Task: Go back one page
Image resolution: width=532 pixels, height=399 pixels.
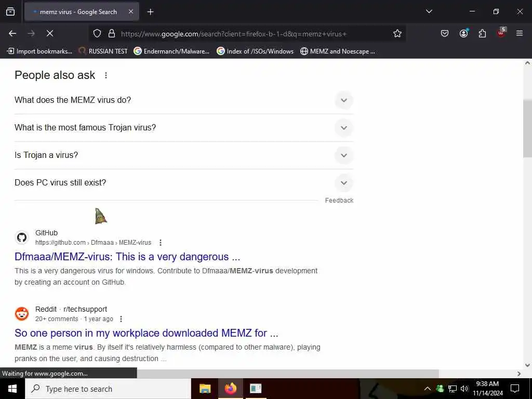Action: [x=12, y=33]
